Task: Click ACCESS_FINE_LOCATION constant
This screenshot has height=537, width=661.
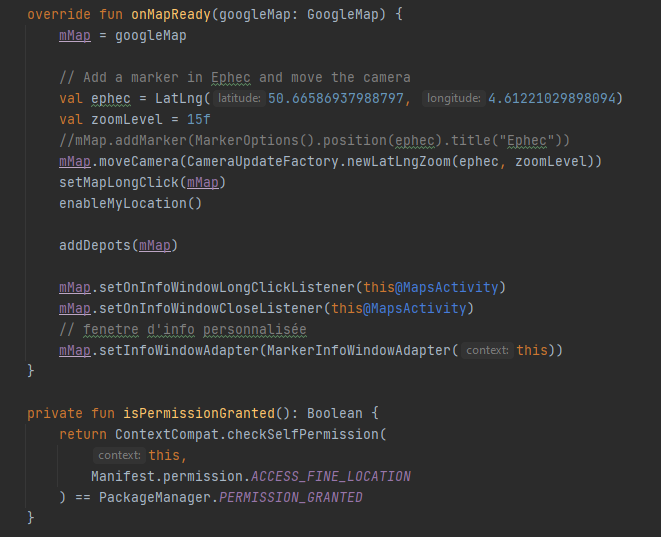Action: (330, 477)
